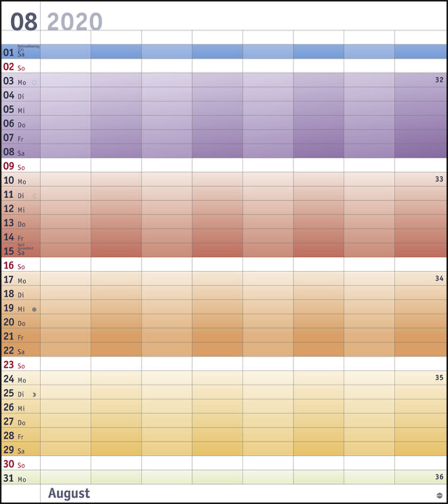Click Sunday 23 So date label
Viewport: 448px width, 504px height.
coord(14,365)
